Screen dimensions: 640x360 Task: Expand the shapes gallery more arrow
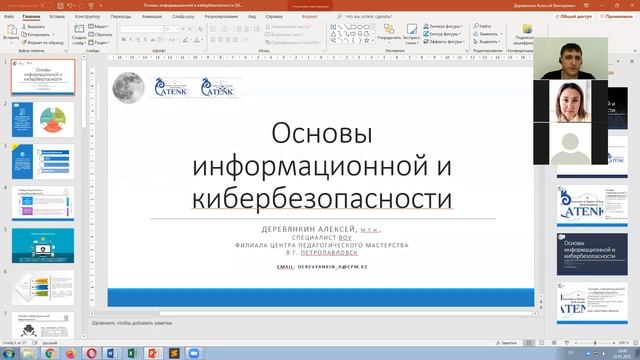[x=373, y=41]
